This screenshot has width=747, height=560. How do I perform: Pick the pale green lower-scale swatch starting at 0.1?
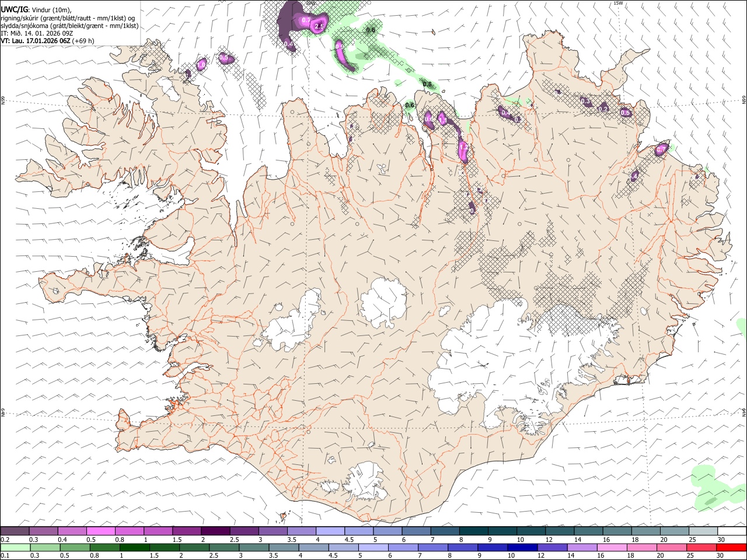click(15, 547)
